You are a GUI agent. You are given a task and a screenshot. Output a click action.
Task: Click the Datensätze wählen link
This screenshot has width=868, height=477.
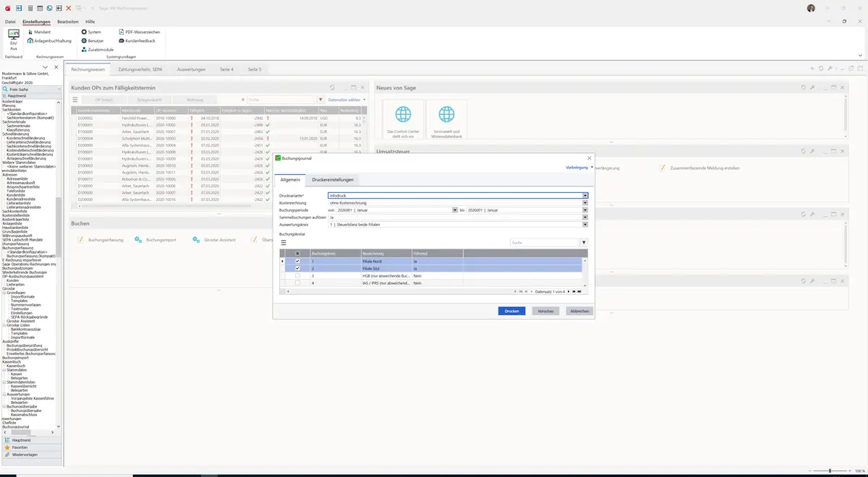pos(343,100)
